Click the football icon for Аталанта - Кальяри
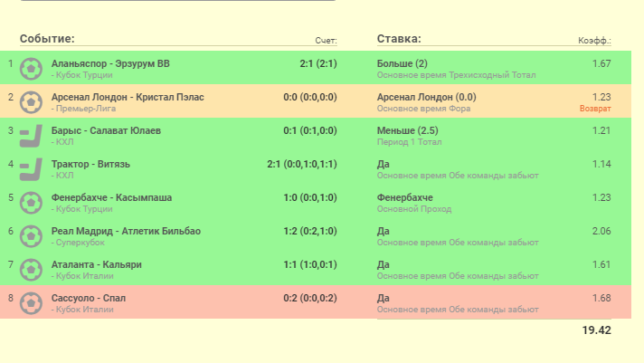 click(32, 269)
